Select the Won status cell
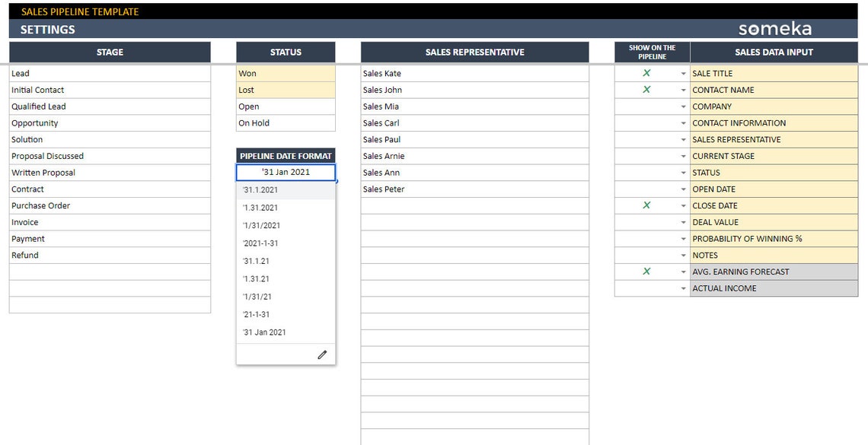This screenshot has width=868, height=445. click(286, 73)
